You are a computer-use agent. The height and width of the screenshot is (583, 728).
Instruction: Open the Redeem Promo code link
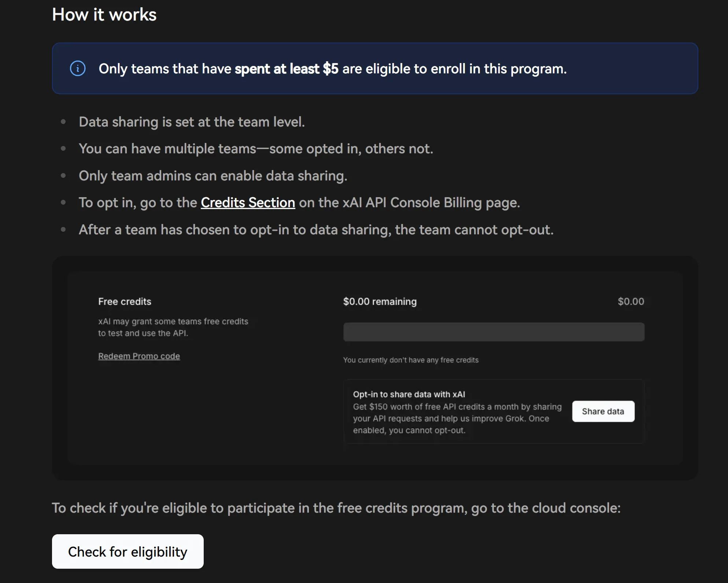tap(139, 356)
